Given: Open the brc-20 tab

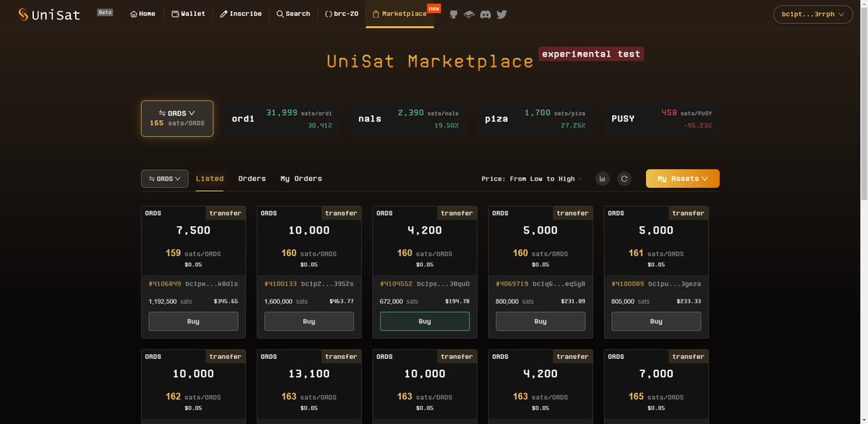Looking at the screenshot, I should coord(341,14).
